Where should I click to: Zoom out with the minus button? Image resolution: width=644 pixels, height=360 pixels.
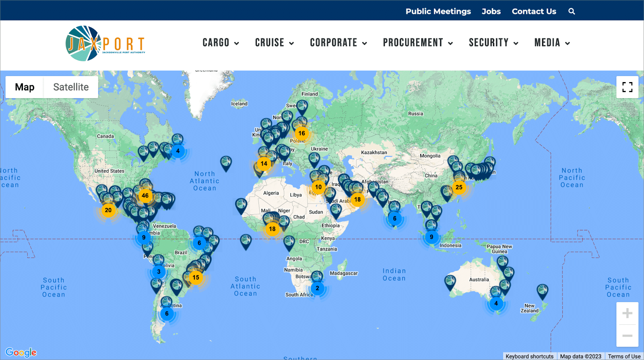[x=627, y=335]
